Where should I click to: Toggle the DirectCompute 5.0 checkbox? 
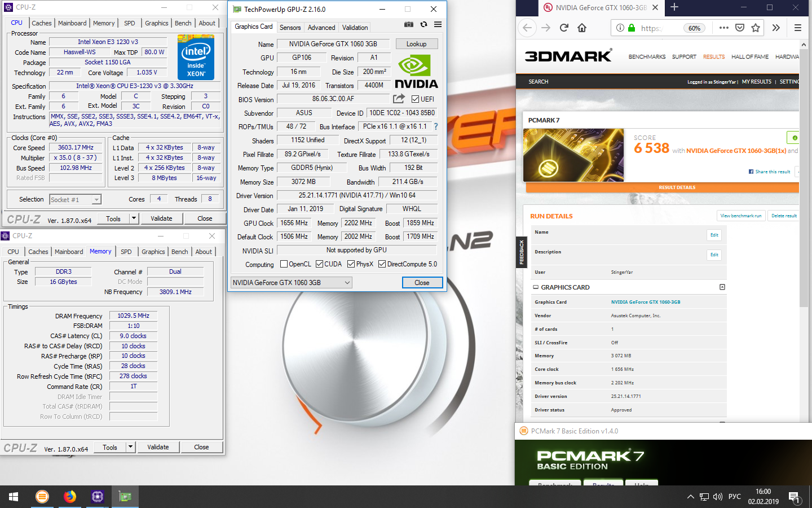382,264
